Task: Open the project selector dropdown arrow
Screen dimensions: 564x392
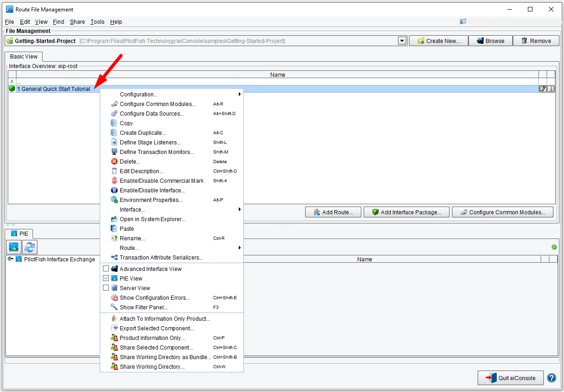Action: click(x=402, y=41)
